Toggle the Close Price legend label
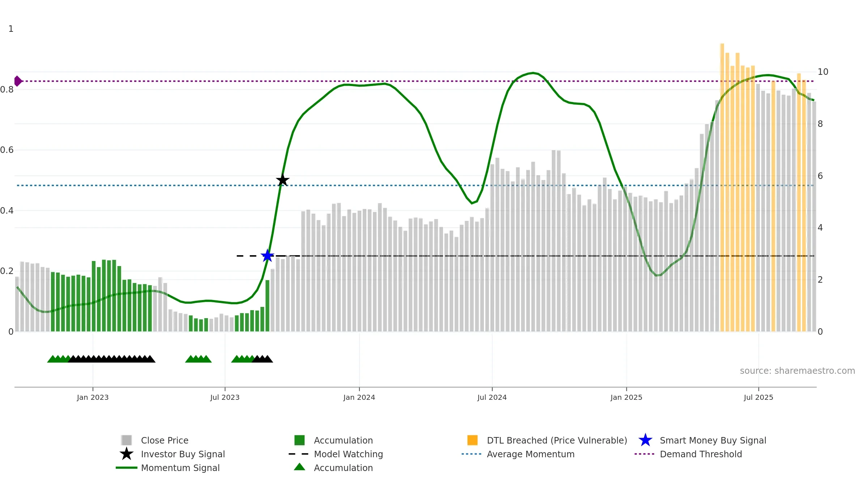The image size is (868, 488). (165, 440)
